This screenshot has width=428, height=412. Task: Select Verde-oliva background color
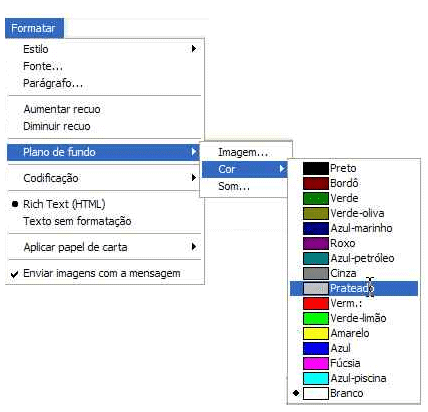pyautogui.click(x=354, y=213)
